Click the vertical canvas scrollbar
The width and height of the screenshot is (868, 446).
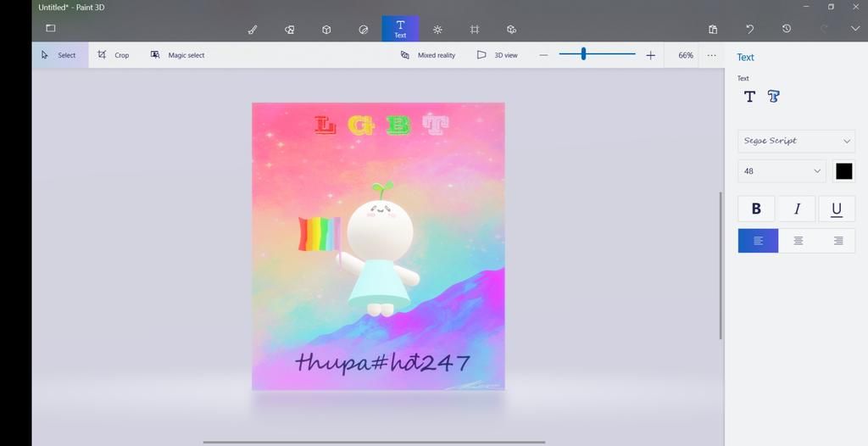(721, 265)
